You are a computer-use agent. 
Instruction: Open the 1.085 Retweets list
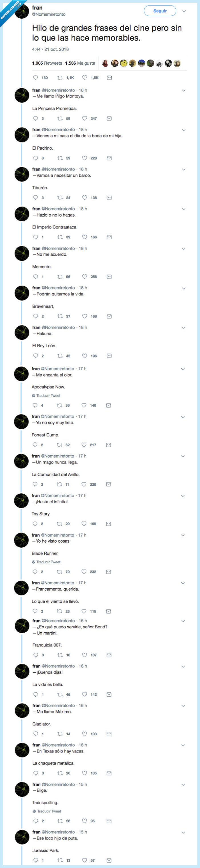(47, 63)
